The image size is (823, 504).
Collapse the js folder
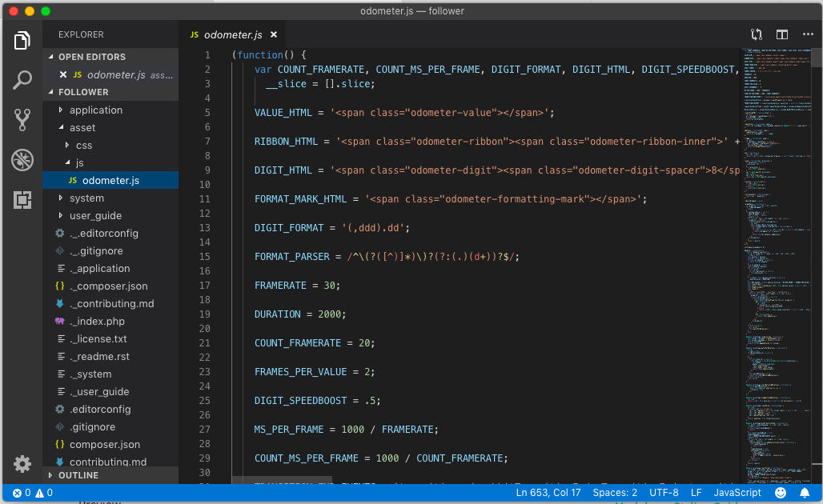point(110,162)
